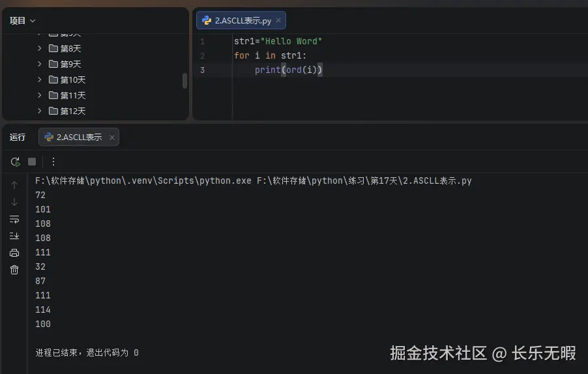This screenshot has width=588, height=374.
Task: Expand the 第12天 folder
Action: click(39, 111)
